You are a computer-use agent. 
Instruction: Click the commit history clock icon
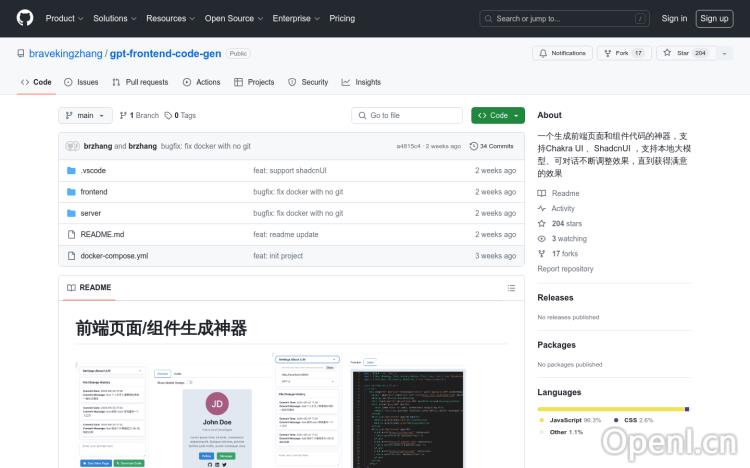[x=474, y=146]
